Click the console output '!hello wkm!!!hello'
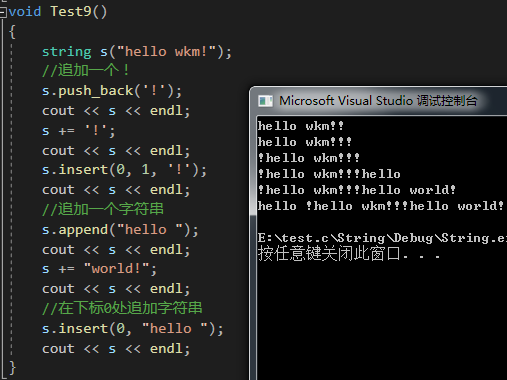The width and height of the screenshot is (507, 380). (329, 174)
